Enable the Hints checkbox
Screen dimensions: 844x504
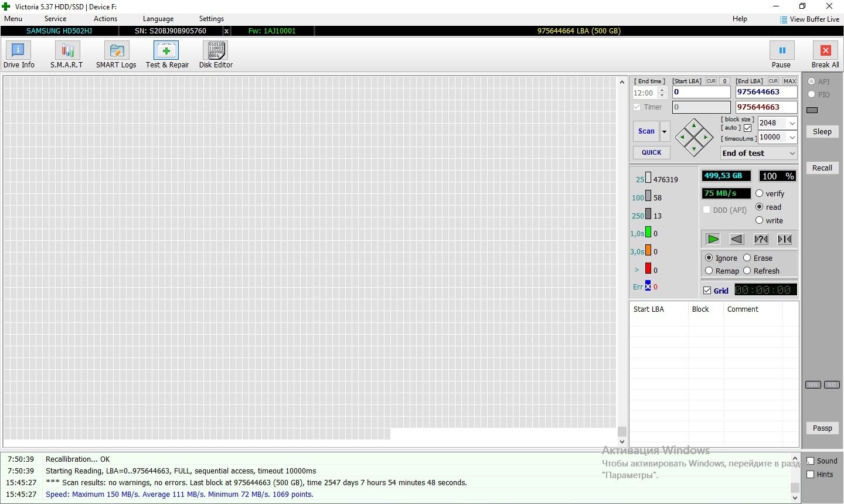pyautogui.click(x=810, y=475)
